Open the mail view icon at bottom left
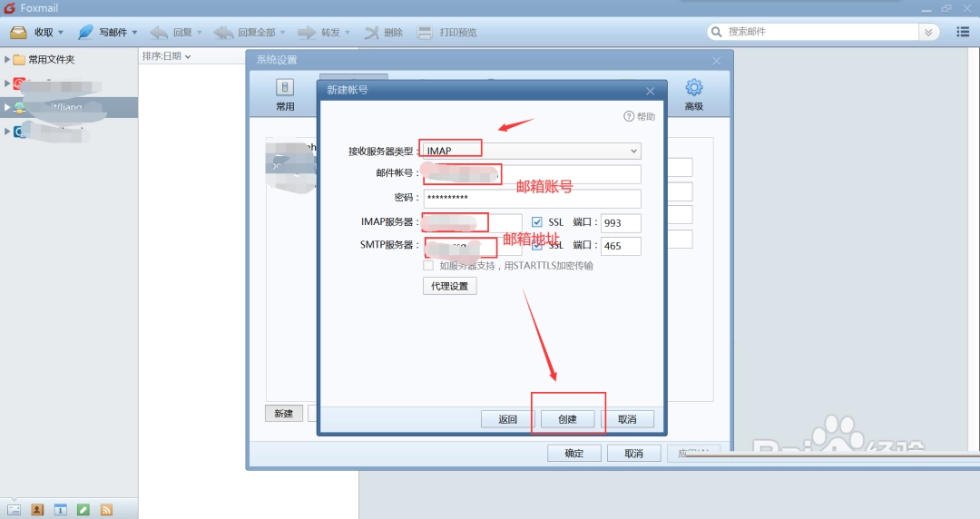This screenshot has height=519, width=980. (x=14, y=510)
